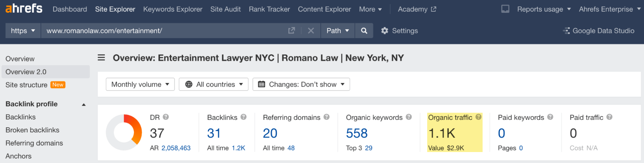
Task: Show Paid traffic help icon
Action: 610,117
